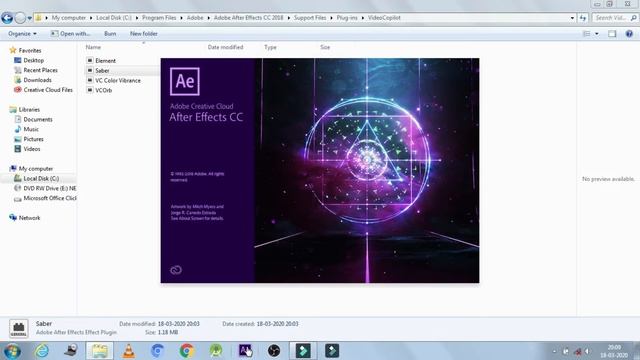Screen dimensions: 640x360
Task: Click the DVD RW Drive disc icon
Action: [x=18, y=188]
